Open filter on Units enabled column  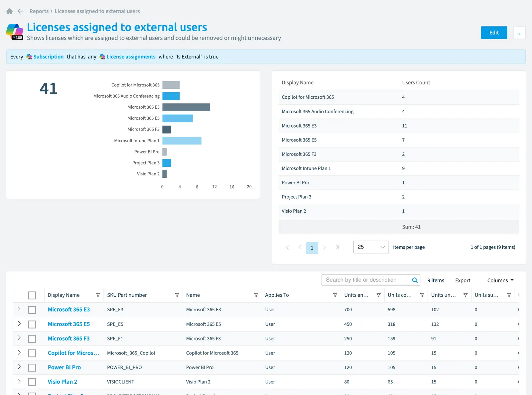pos(378,295)
